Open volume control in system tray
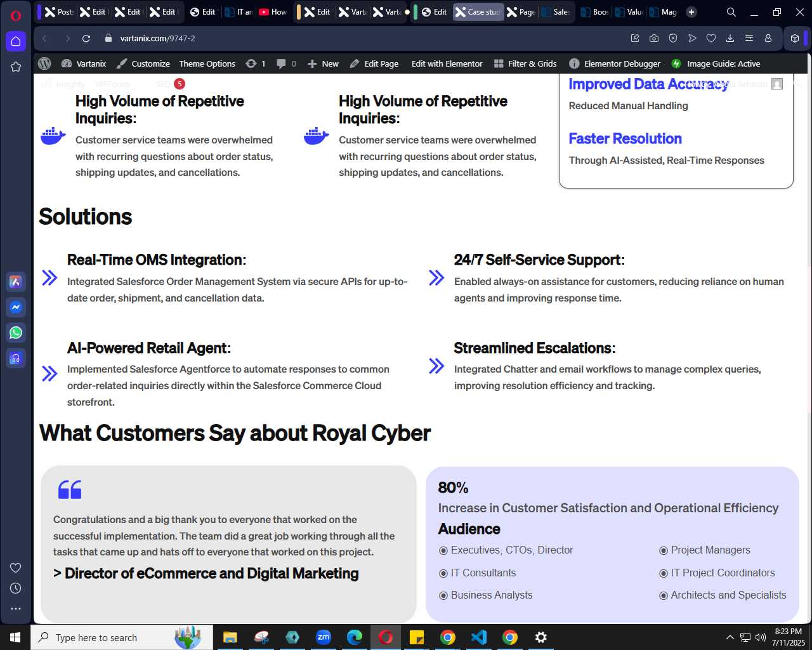The width and height of the screenshot is (812, 650). point(761,637)
